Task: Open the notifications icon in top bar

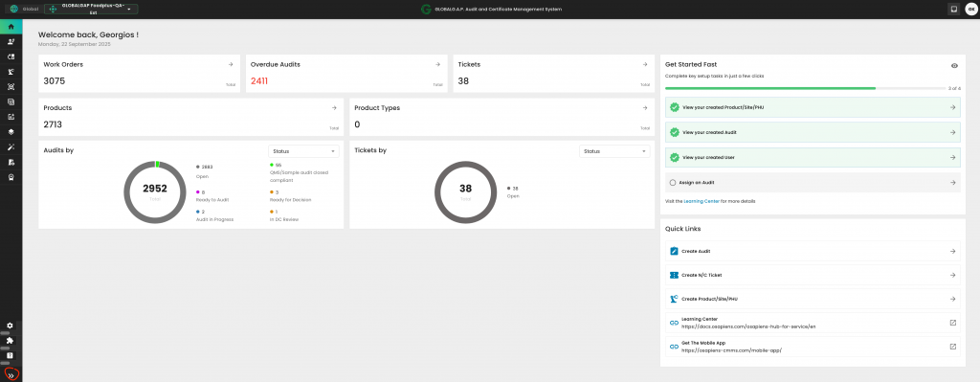Action: click(x=954, y=10)
